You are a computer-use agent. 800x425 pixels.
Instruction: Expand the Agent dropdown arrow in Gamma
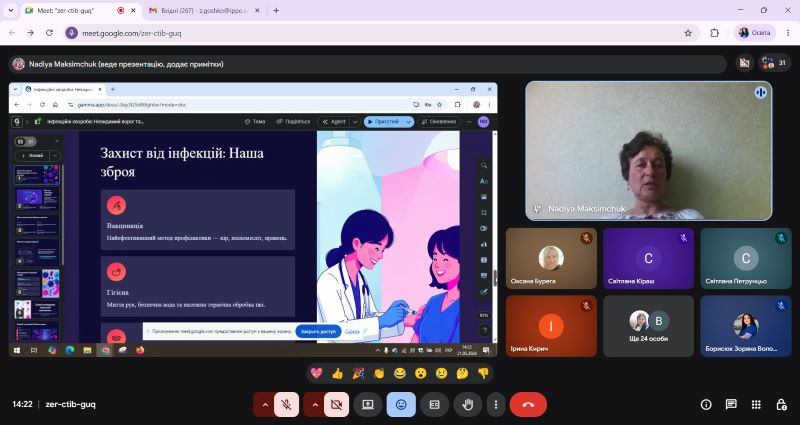(x=355, y=122)
